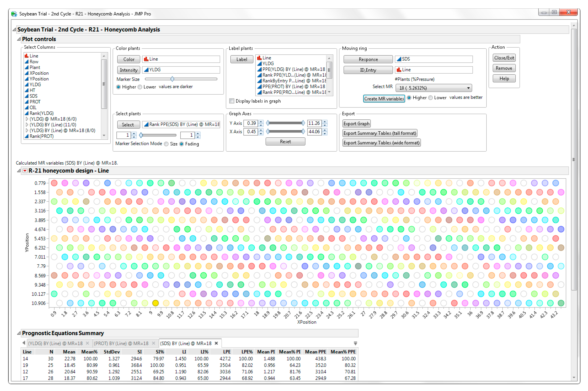
Task: Switch to (PROT) BY (Line) @ MR=18 tab
Action: (x=121, y=343)
